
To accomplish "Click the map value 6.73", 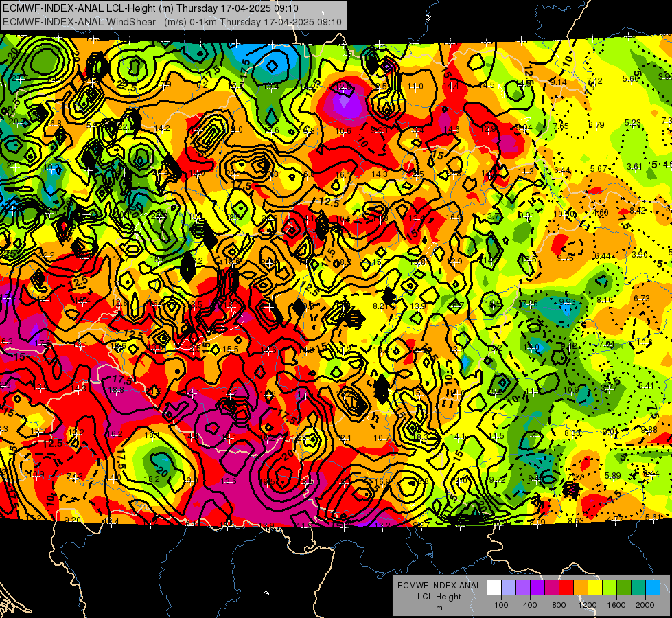I will (642, 298).
